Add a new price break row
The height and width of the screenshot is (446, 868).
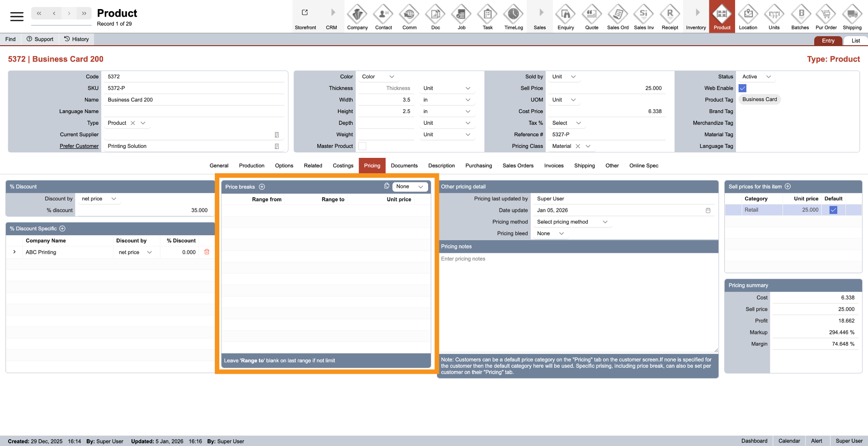click(x=262, y=187)
